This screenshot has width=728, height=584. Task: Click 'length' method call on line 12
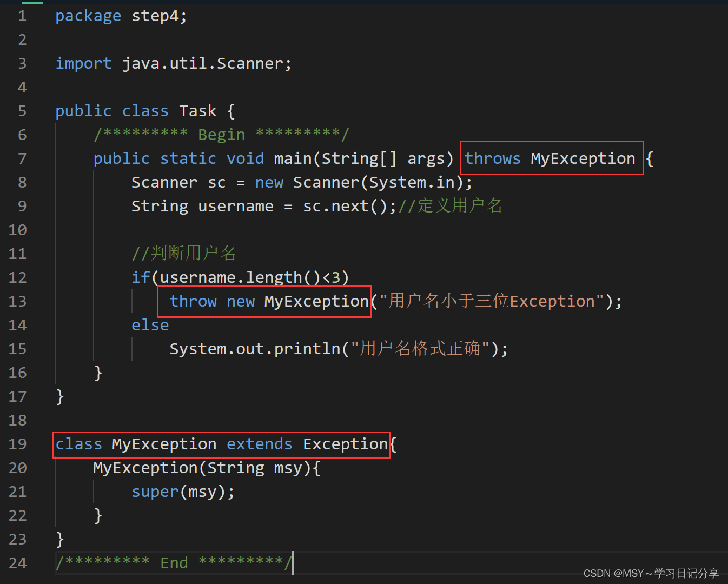[274, 277]
